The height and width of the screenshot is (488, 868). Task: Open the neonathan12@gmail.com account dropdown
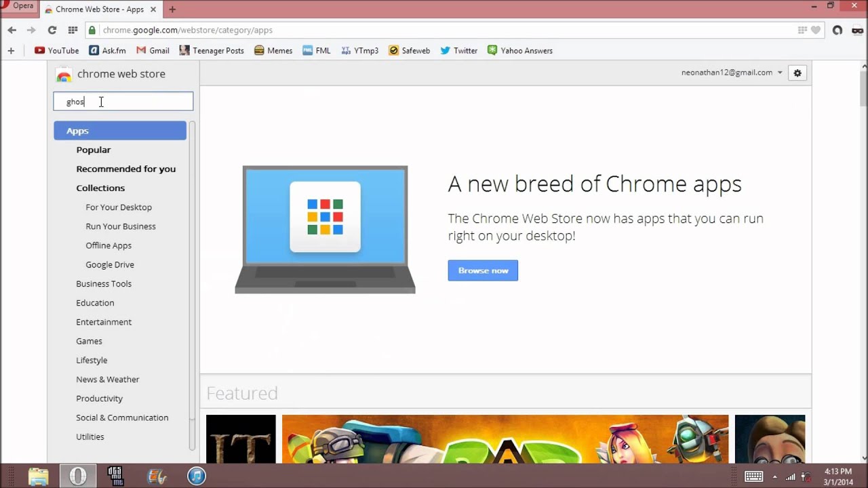[732, 73]
